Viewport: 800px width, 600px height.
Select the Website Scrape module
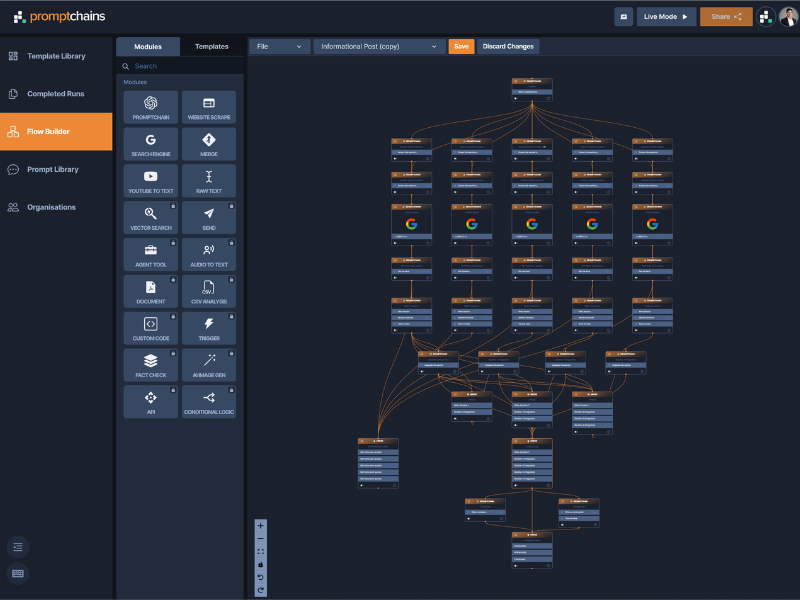[209, 107]
